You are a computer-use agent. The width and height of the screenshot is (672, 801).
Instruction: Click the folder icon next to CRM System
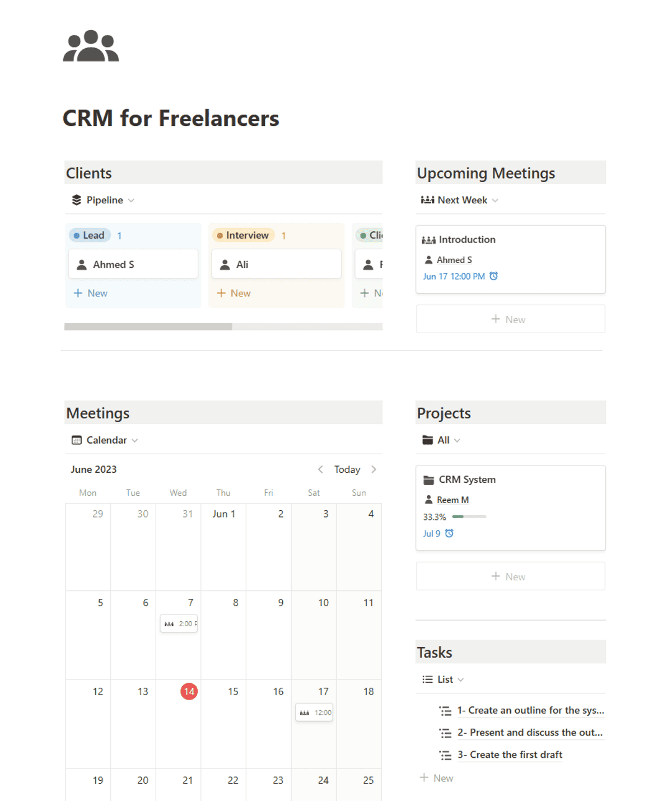click(x=428, y=479)
